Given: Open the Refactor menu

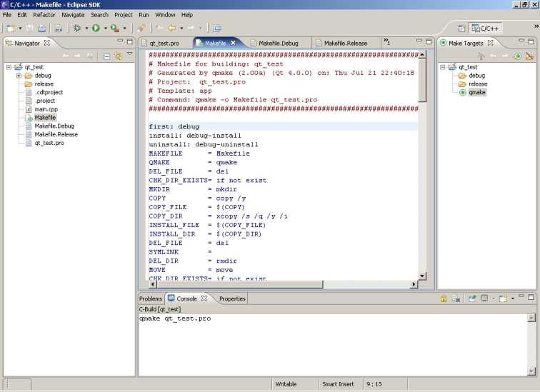Looking at the screenshot, I should 44,15.
